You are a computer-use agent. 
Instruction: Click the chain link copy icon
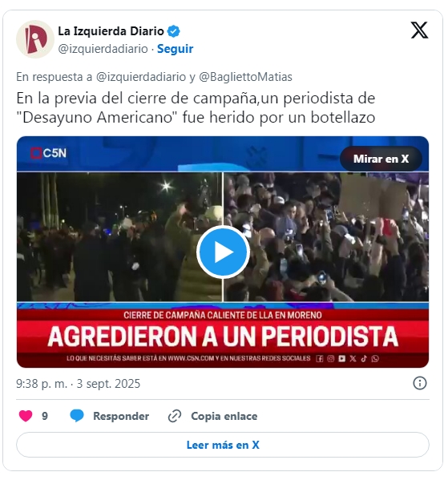pyautogui.click(x=175, y=416)
